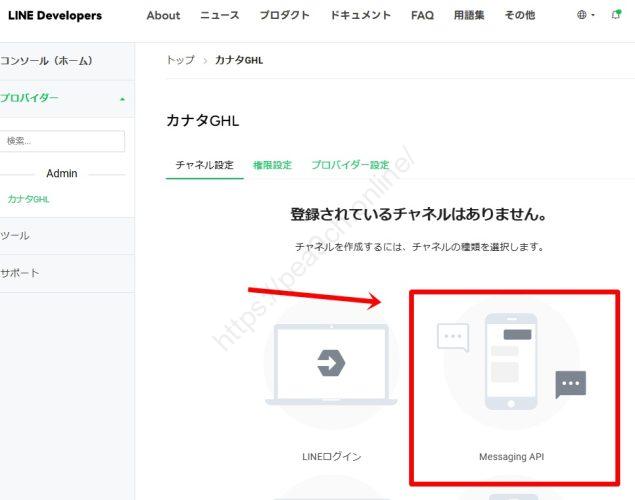Click the トップ breadcrumb link
Viewport: 635px width, 500px height.
pos(180,60)
